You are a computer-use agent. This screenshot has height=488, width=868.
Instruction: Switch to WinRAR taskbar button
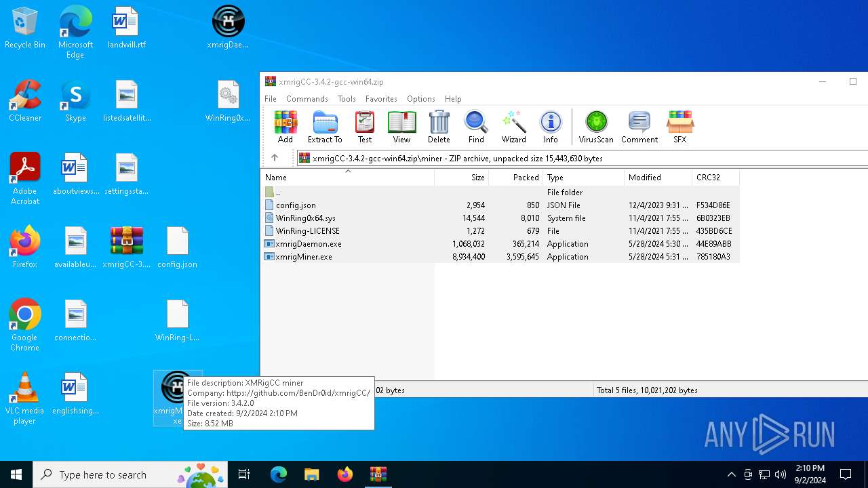[378, 474]
